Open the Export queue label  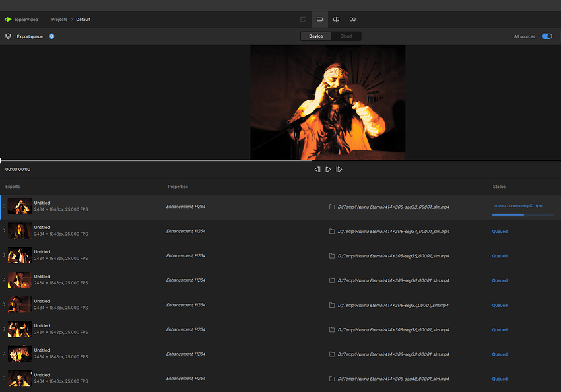[30, 36]
